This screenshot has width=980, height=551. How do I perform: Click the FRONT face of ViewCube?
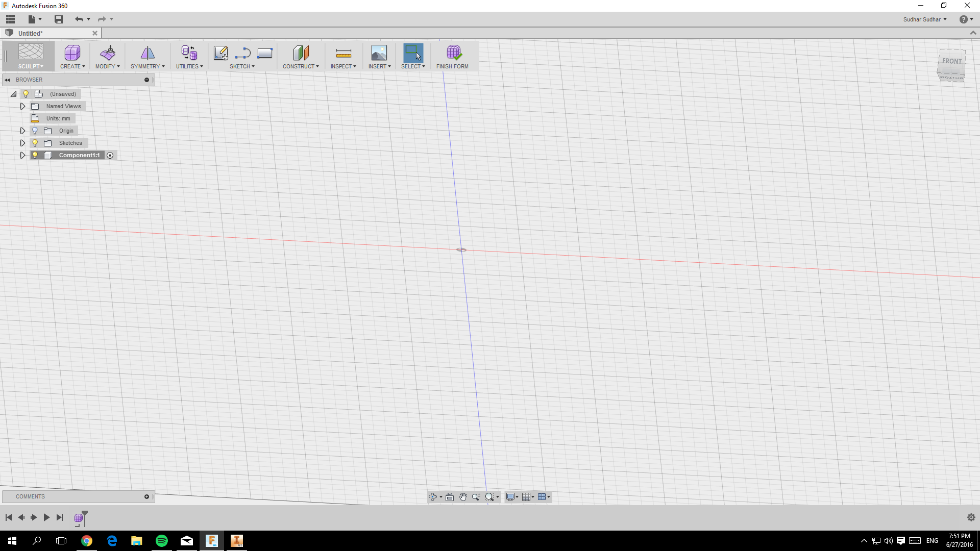951,61
